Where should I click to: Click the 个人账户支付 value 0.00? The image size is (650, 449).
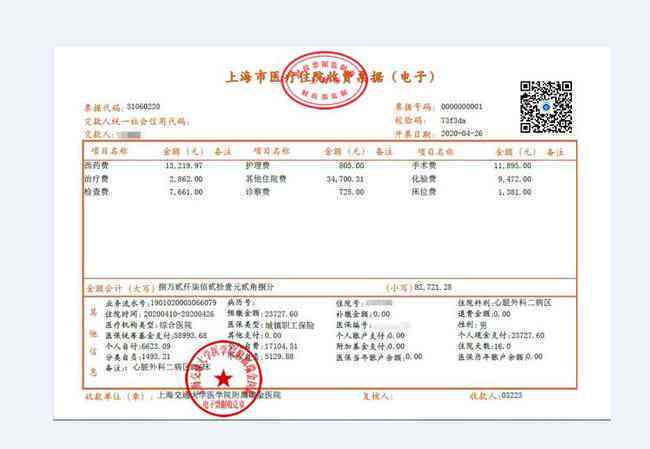point(396,335)
